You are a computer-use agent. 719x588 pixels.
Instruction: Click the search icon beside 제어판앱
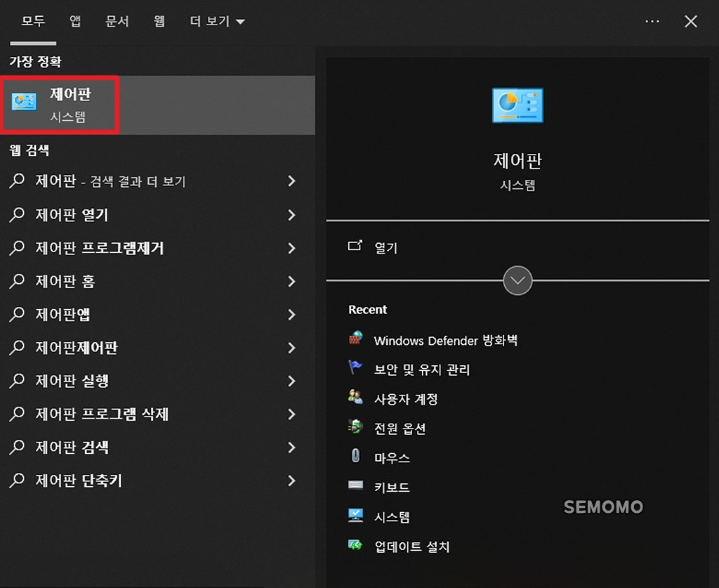(x=17, y=314)
